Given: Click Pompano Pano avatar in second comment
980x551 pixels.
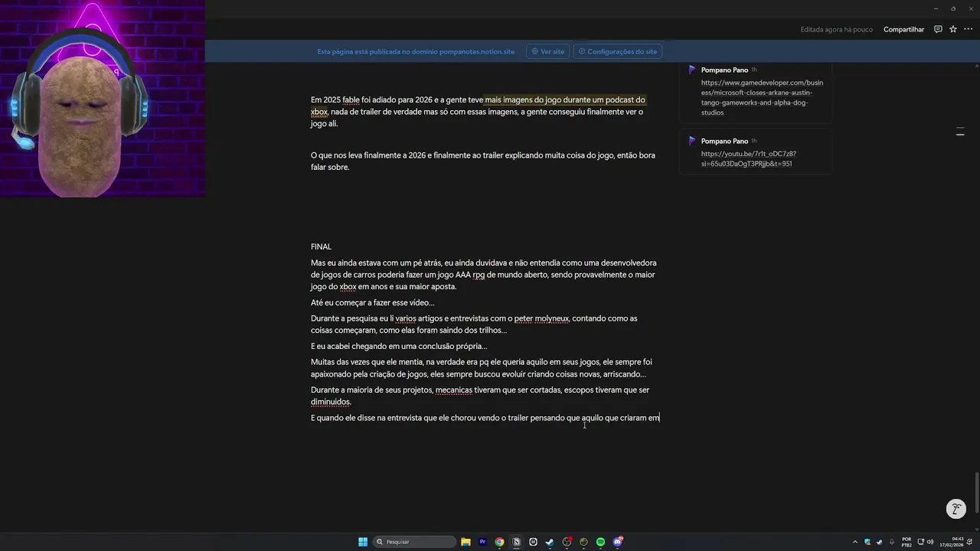Looking at the screenshot, I should click(692, 141).
